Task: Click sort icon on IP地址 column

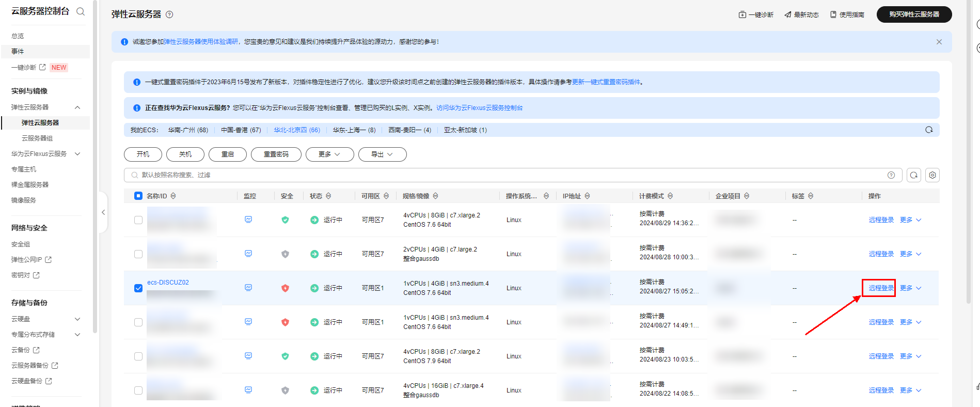Action: coord(588,196)
